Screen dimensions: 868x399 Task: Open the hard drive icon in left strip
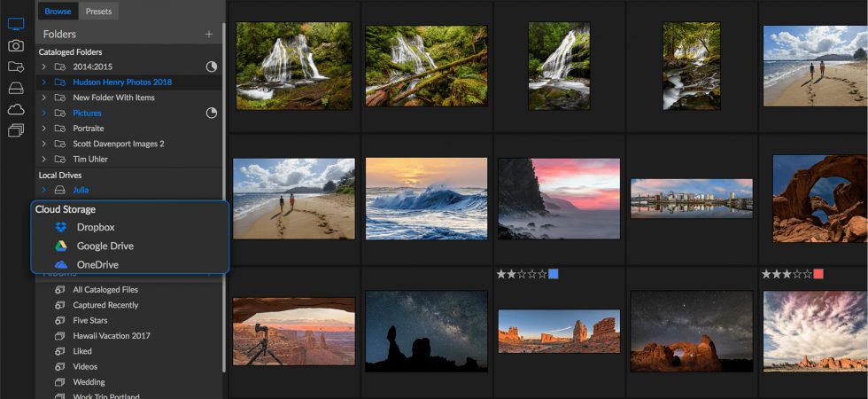[16, 88]
